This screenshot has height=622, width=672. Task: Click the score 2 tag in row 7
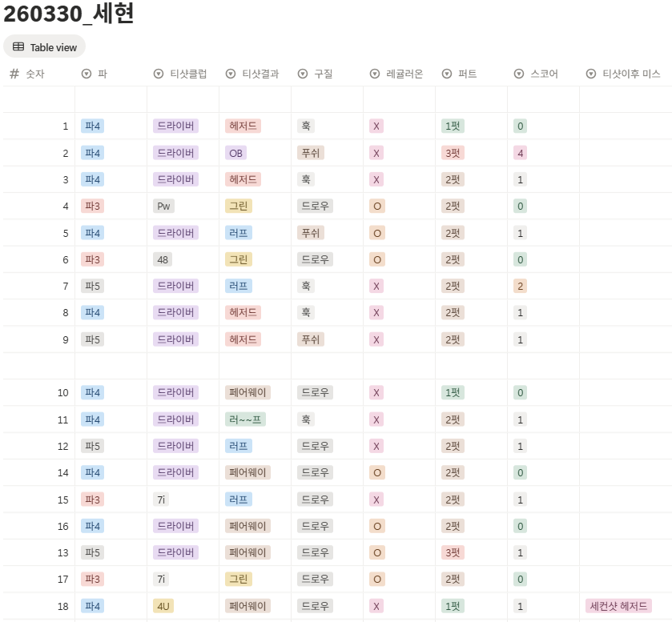point(520,286)
